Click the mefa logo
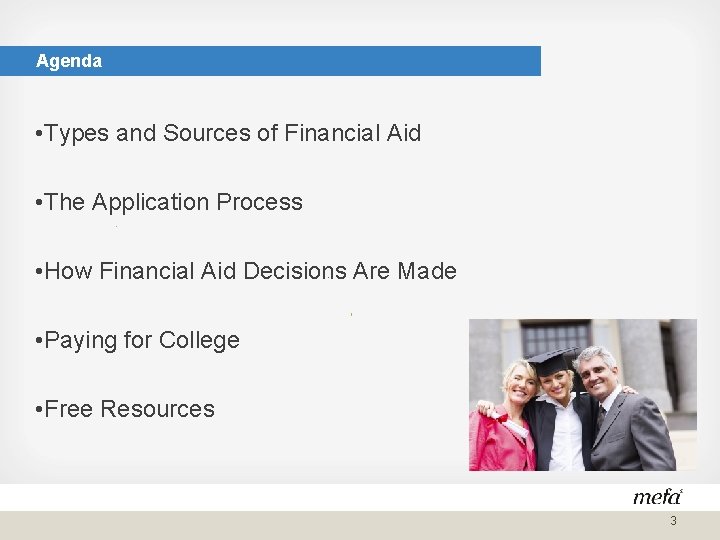The width and height of the screenshot is (720, 540). (x=658, y=497)
